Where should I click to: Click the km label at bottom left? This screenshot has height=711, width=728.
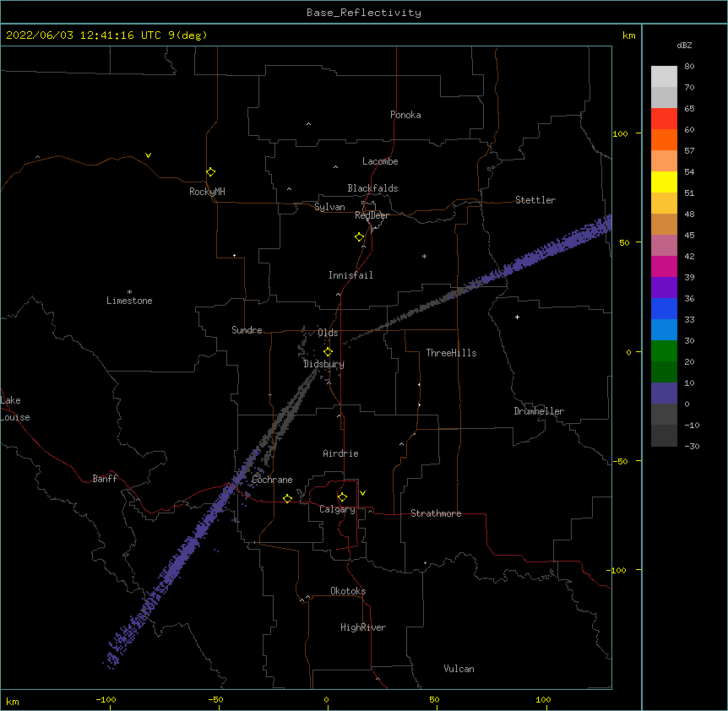tap(12, 701)
